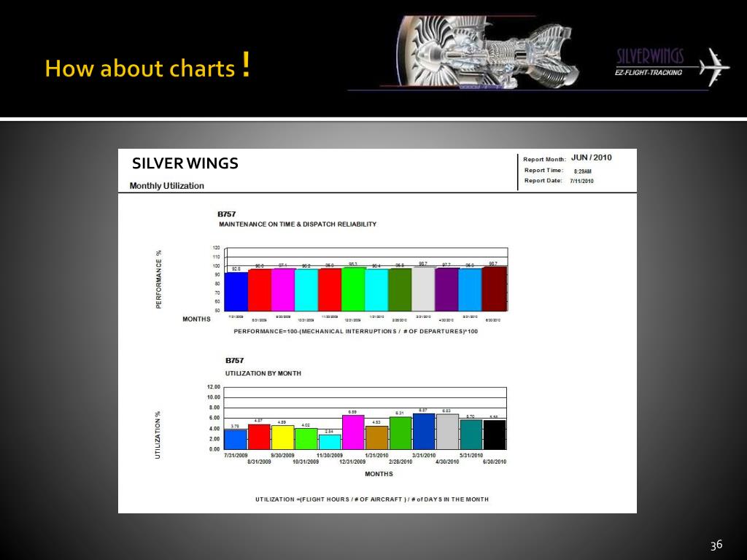Click 7/31/2009 date under utilization chart
The image size is (747, 560).
point(236,455)
